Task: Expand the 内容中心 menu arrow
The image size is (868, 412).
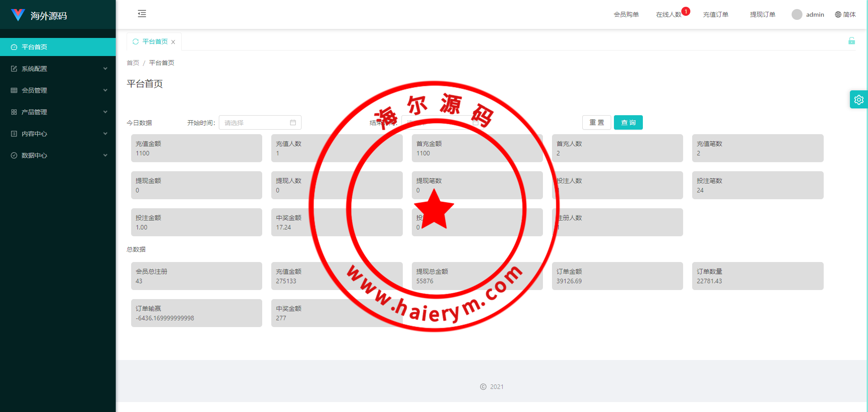Action: pos(105,134)
